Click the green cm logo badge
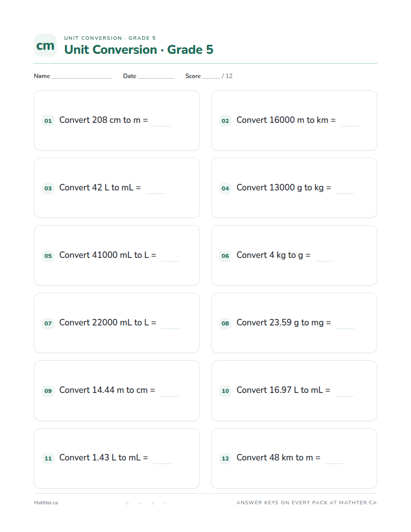 coord(45,45)
